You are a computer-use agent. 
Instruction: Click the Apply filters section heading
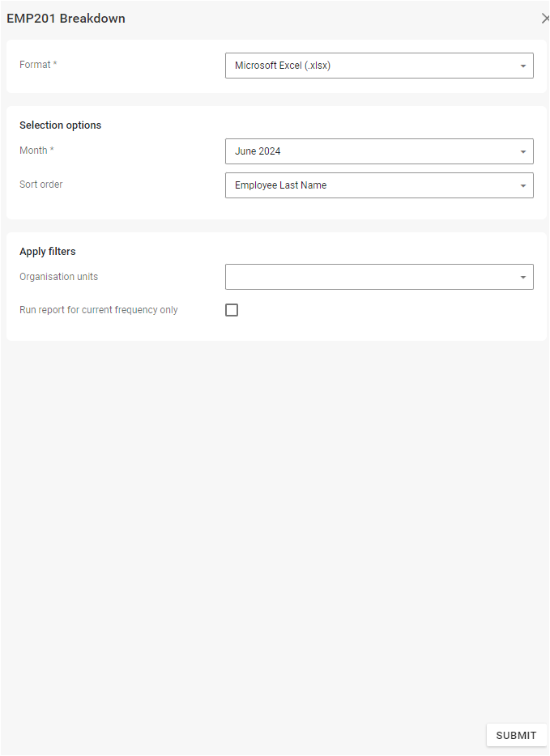[x=48, y=252]
